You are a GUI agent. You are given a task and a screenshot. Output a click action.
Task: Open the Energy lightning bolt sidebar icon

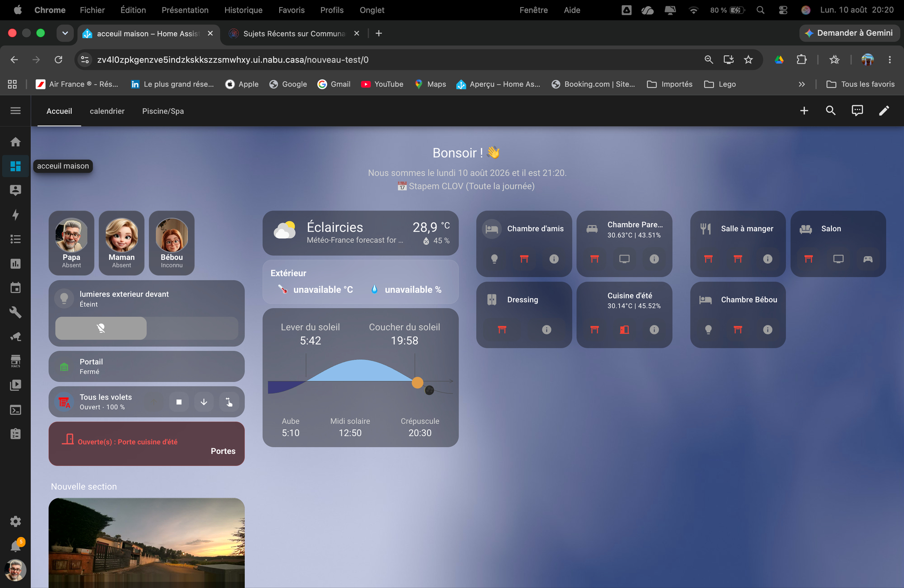pyautogui.click(x=16, y=215)
